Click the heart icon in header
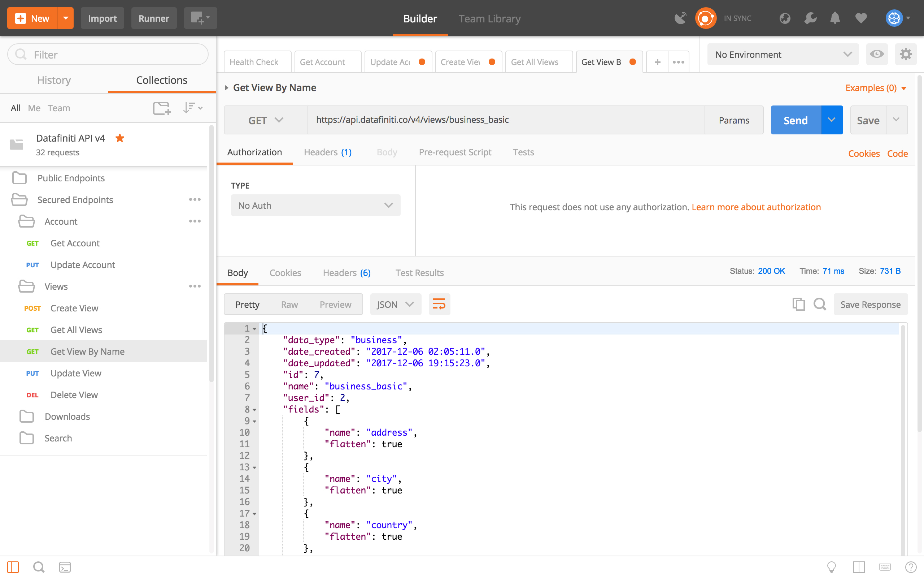 860,18
